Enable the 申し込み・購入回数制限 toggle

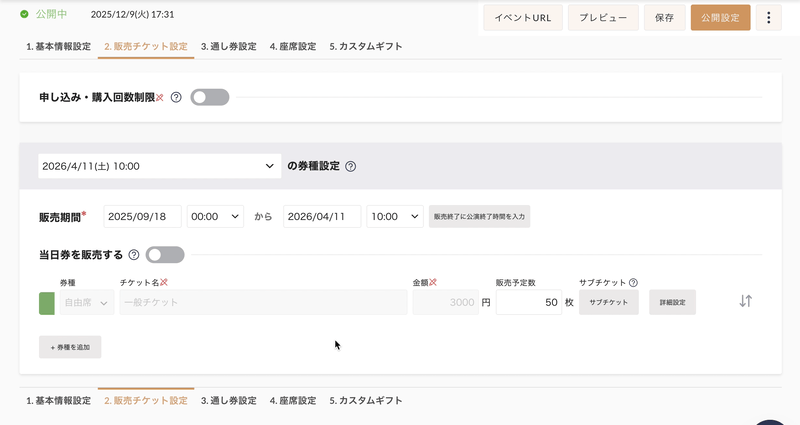210,97
